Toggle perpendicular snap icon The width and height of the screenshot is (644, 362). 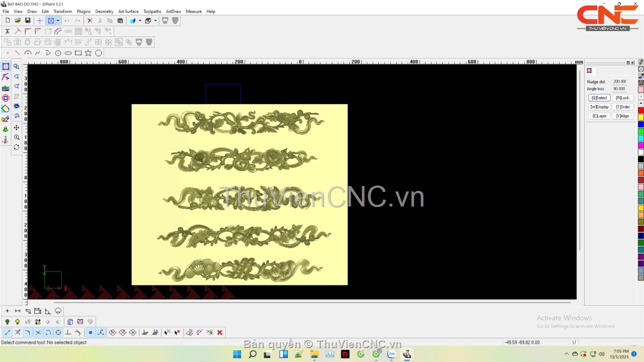tap(68, 333)
